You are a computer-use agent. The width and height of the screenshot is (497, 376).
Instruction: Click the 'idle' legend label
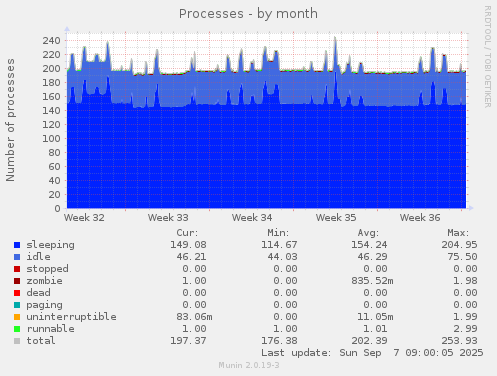(x=38, y=257)
